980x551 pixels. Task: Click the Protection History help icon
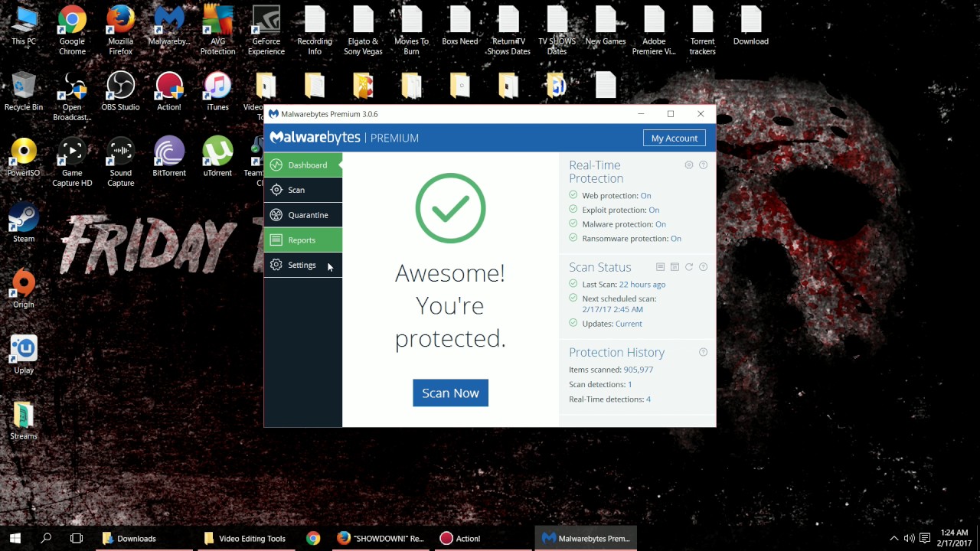point(703,352)
